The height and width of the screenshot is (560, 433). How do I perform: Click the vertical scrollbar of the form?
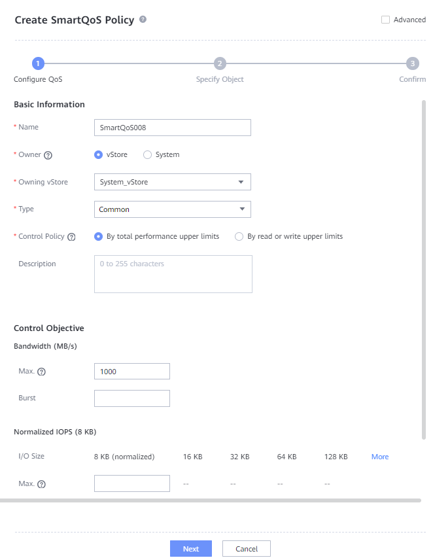point(424,270)
